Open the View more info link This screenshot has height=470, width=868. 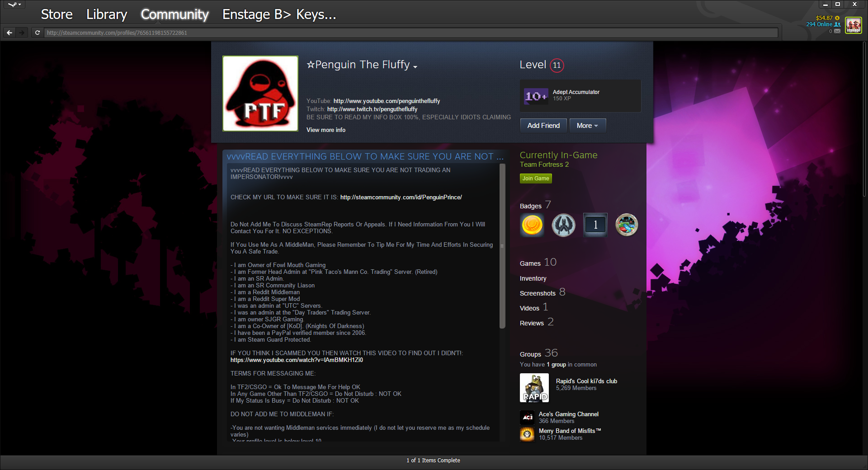tap(325, 130)
